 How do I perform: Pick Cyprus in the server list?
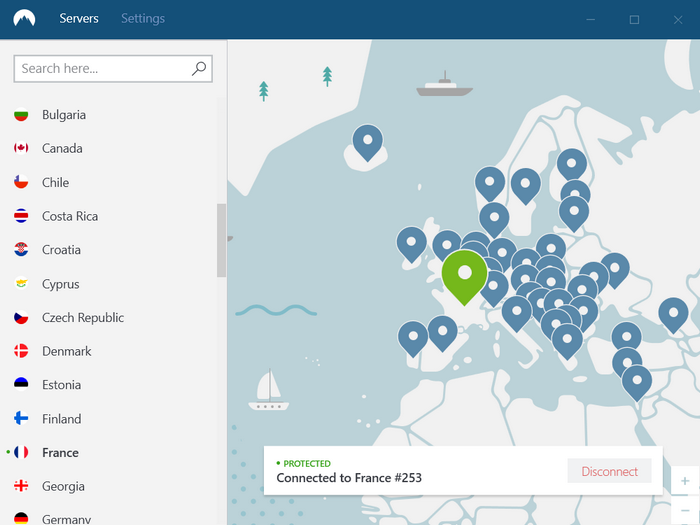pos(61,284)
